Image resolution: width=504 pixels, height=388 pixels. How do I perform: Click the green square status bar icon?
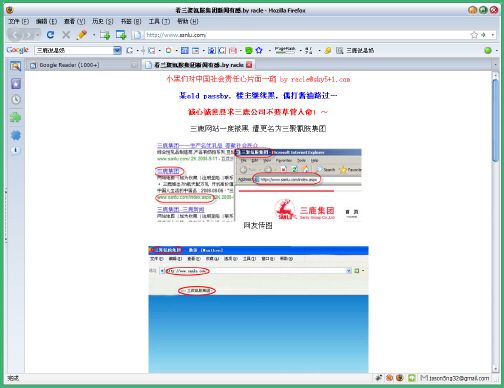click(412, 378)
